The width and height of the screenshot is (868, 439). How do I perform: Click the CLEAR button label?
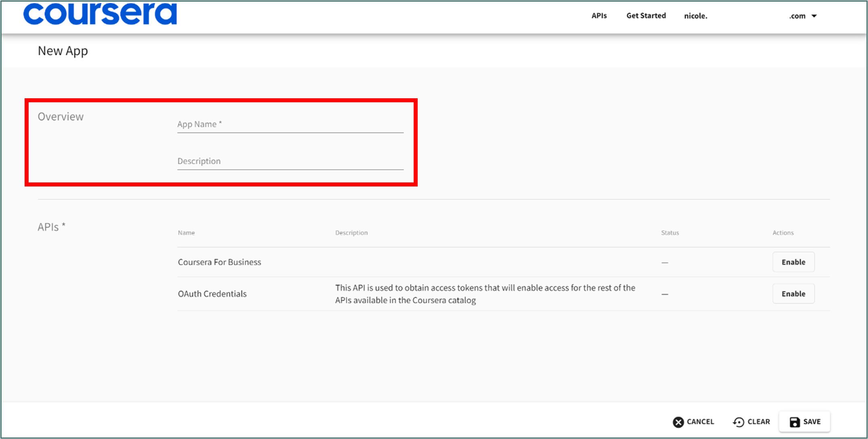(x=758, y=422)
